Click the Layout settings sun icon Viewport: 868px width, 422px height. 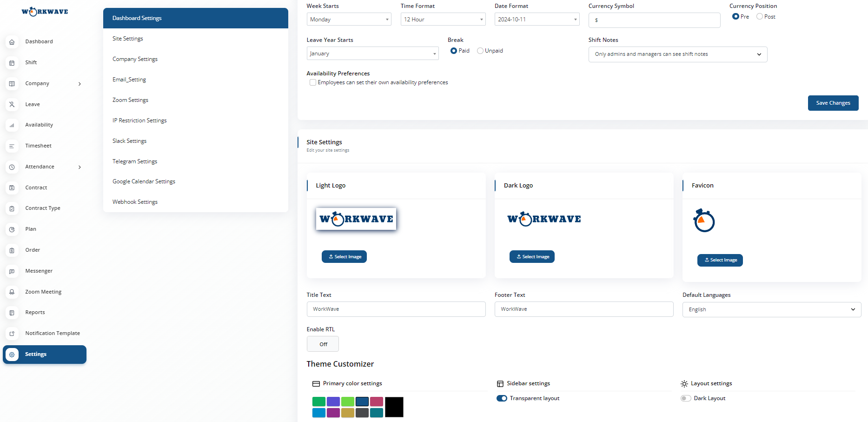tap(684, 384)
